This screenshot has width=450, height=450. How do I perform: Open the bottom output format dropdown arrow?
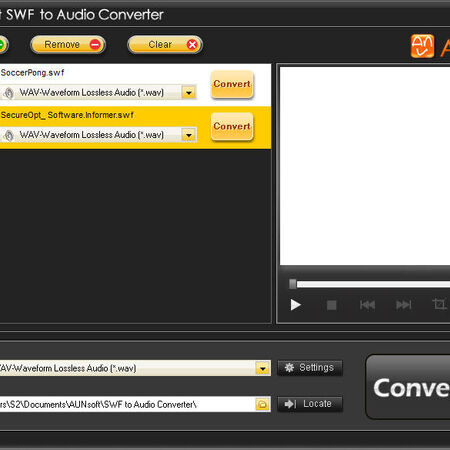tap(263, 368)
